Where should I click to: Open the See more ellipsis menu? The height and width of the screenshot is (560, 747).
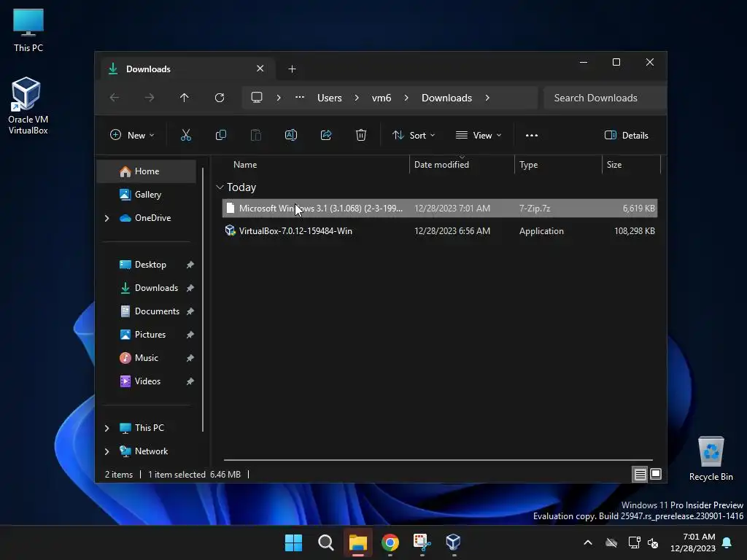pos(532,135)
